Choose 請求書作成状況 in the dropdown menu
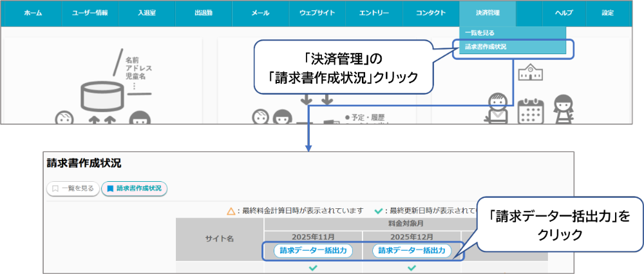The height and width of the screenshot is (274, 644). (486, 47)
